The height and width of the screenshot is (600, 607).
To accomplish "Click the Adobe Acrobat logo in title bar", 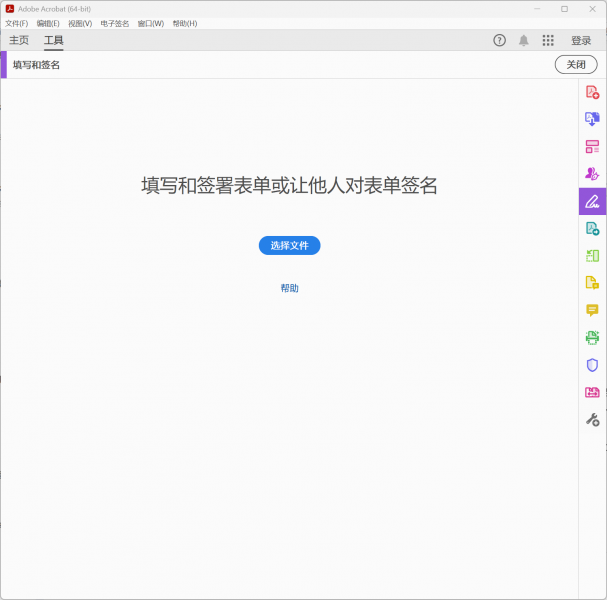I will 10,9.
